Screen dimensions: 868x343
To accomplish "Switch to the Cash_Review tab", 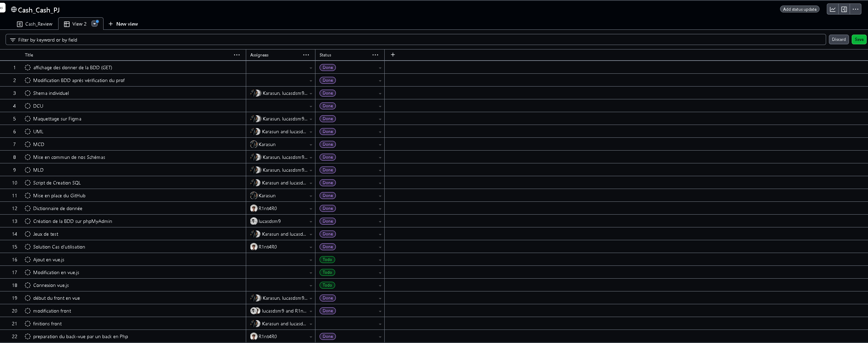I will pyautogui.click(x=35, y=24).
